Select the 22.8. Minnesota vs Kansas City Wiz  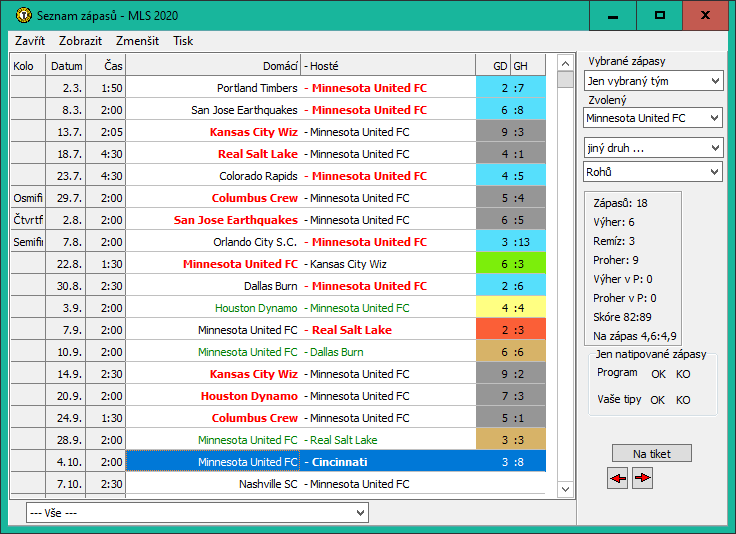point(278,264)
